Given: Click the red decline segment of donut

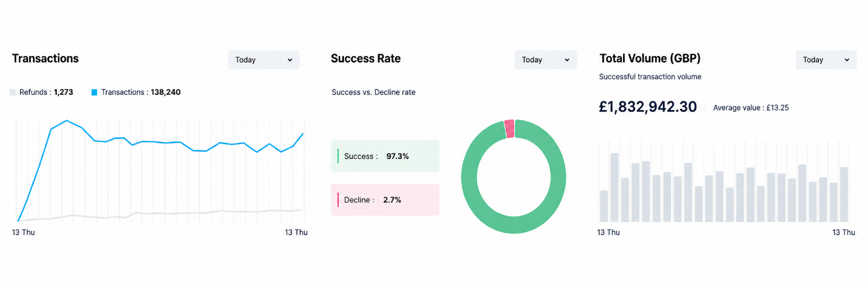Looking at the screenshot, I should coord(509,128).
